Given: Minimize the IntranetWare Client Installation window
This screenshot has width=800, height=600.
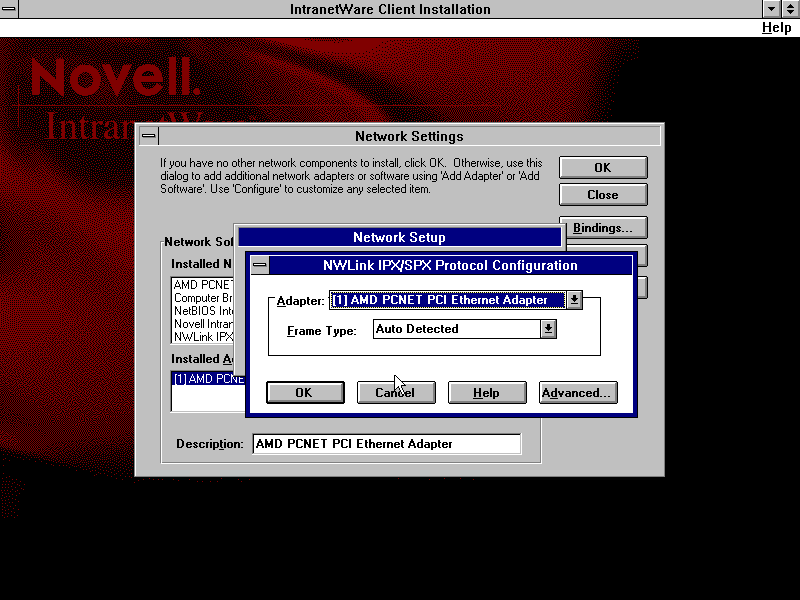Looking at the screenshot, I should pyautogui.click(x=771, y=9).
